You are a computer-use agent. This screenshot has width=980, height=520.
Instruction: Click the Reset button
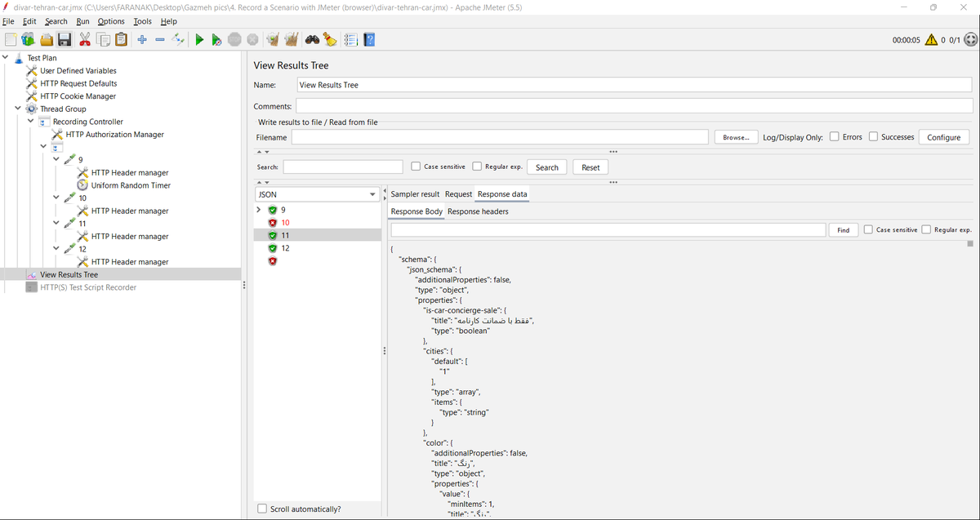click(590, 167)
